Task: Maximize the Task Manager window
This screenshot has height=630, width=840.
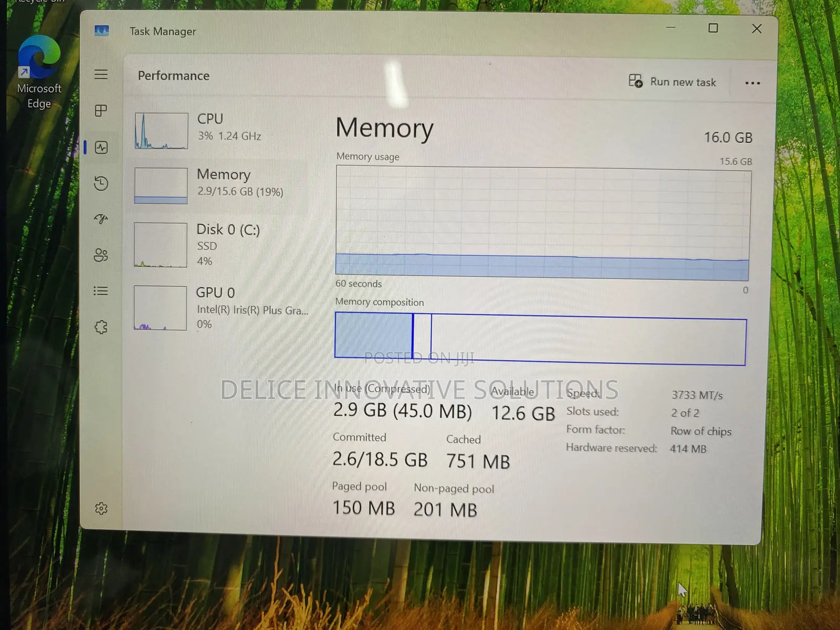Action: tap(713, 28)
